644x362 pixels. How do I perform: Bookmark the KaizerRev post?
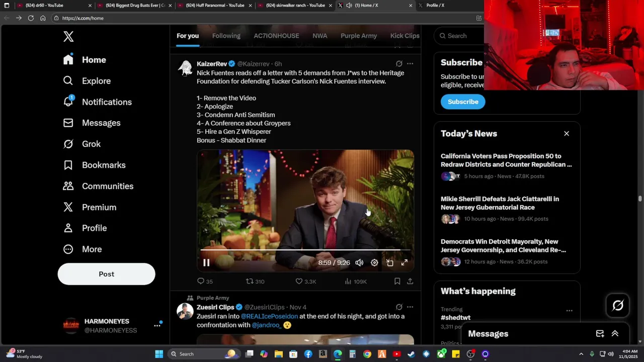397,282
